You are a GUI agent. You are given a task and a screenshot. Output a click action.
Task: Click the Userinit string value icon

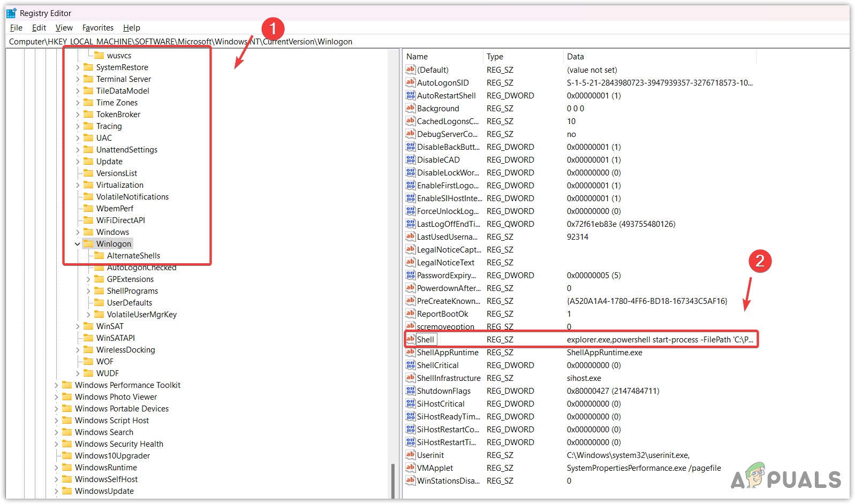411,455
